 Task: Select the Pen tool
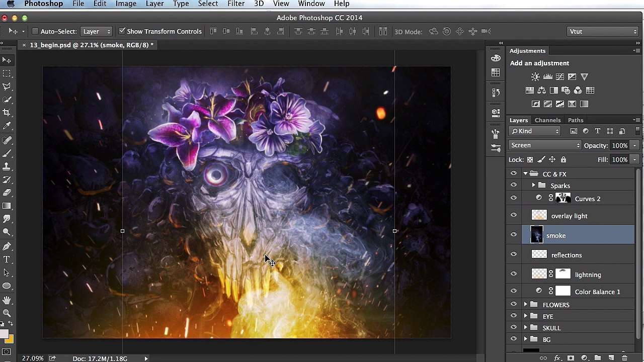[x=7, y=246]
